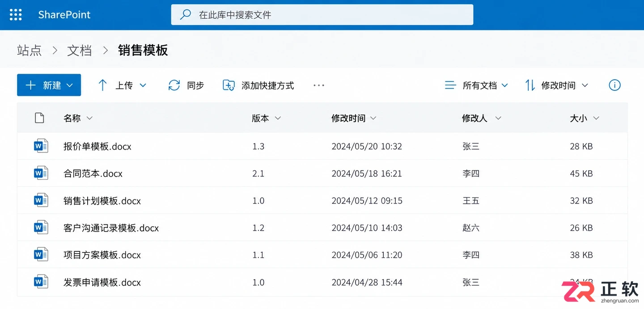Screen dimensions: 644x309
Task: Click Word icon for 销售计划模板.docx
Action: coord(41,200)
